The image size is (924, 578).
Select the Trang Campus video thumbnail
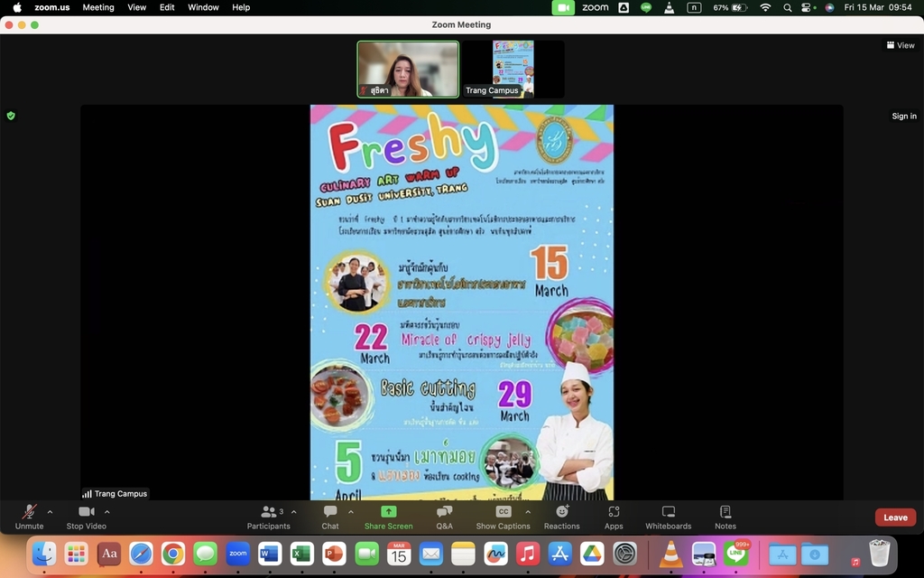pos(513,69)
